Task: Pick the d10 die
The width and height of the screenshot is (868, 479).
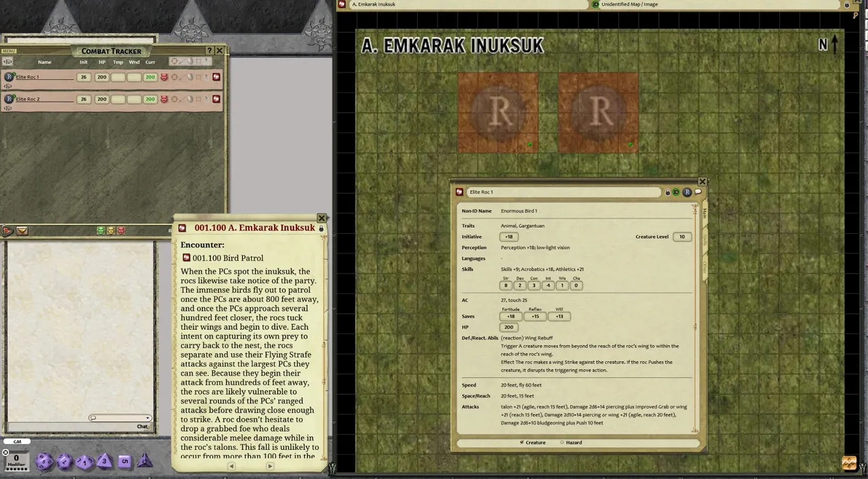Action: (85, 462)
